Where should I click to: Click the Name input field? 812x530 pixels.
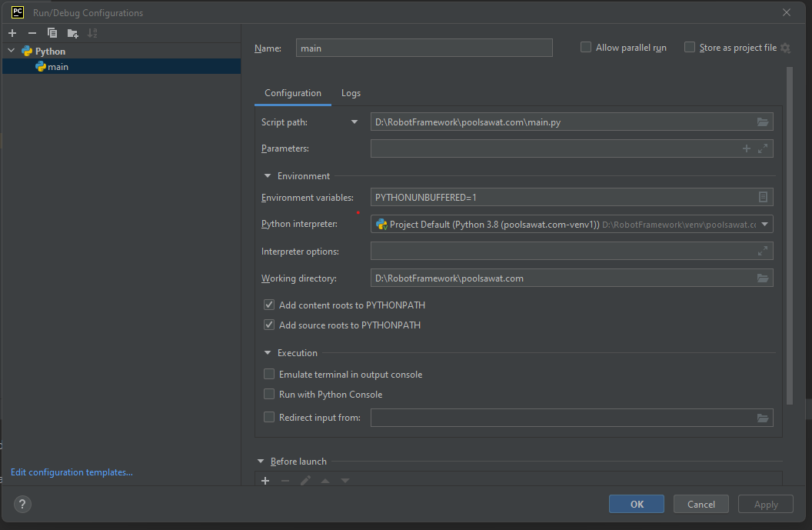[x=424, y=48]
